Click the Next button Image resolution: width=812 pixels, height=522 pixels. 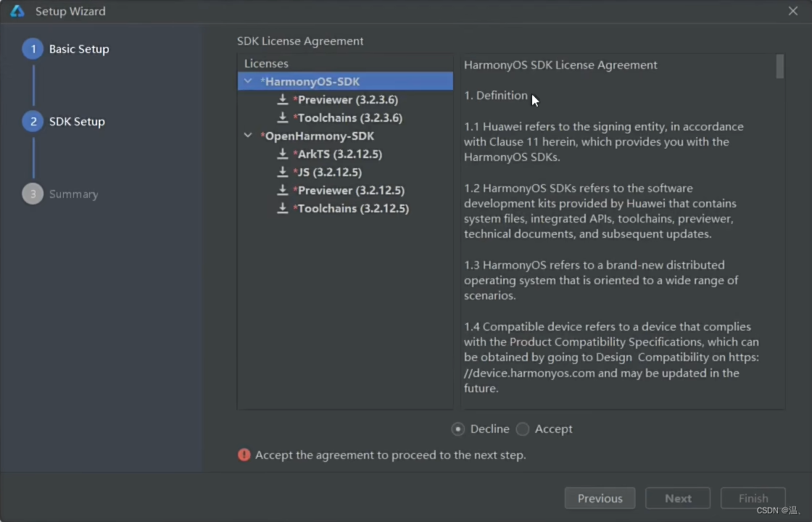(678, 498)
